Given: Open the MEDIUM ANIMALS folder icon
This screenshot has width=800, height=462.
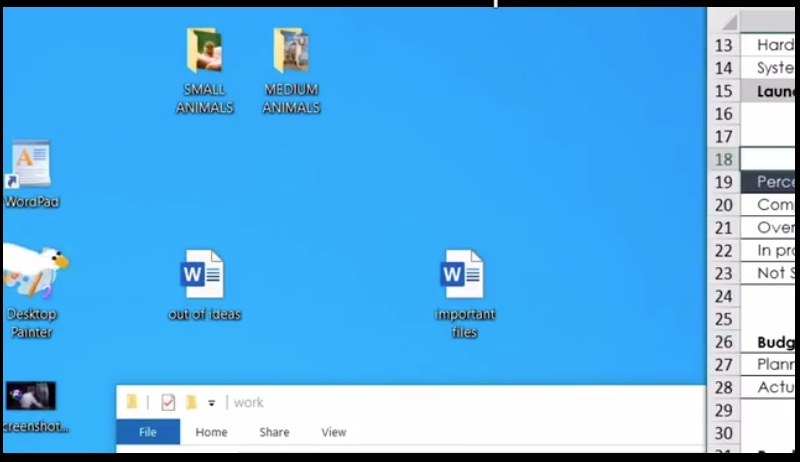Looking at the screenshot, I should coord(291,51).
